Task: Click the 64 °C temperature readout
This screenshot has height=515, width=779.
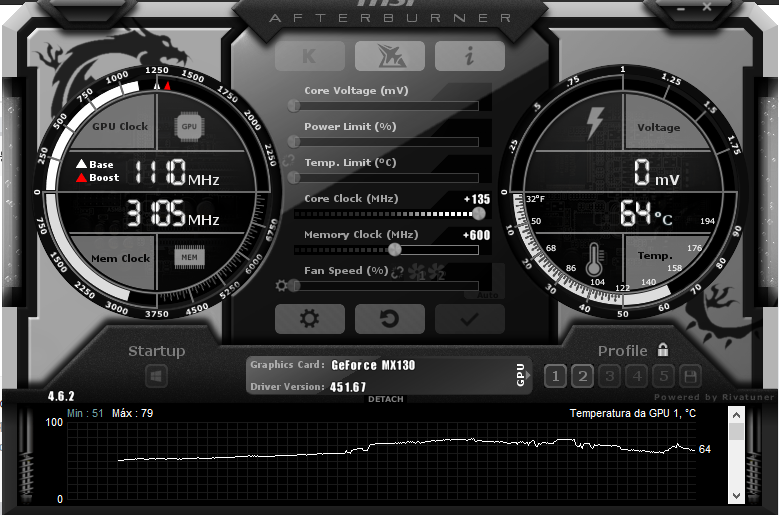Action: point(646,214)
